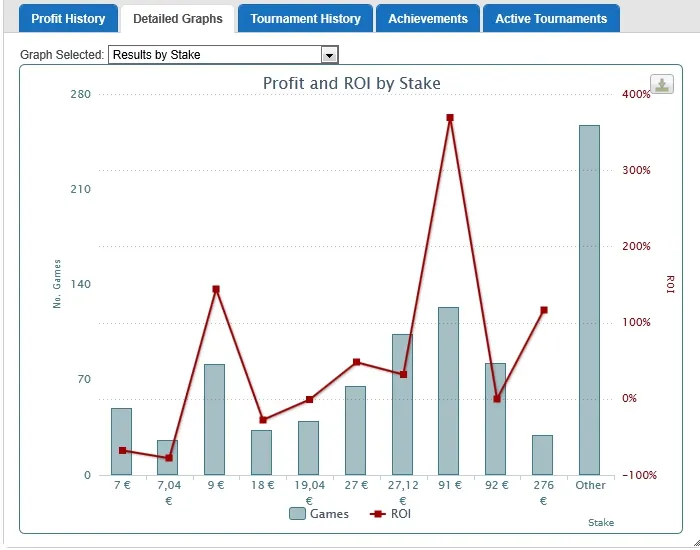The image size is (700, 550).
Task: Click the ROI marker above 9 €
Action: pyautogui.click(x=215, y=289)
